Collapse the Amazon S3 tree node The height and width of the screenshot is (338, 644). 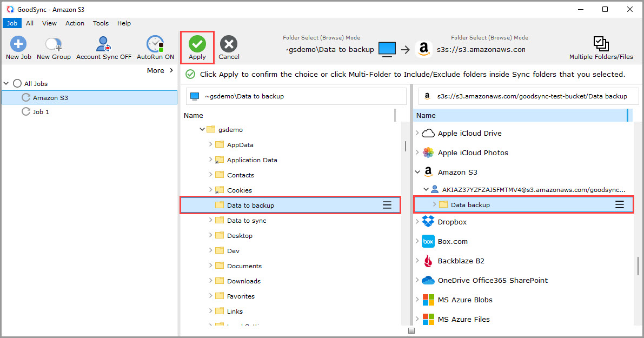pos(417,172)
